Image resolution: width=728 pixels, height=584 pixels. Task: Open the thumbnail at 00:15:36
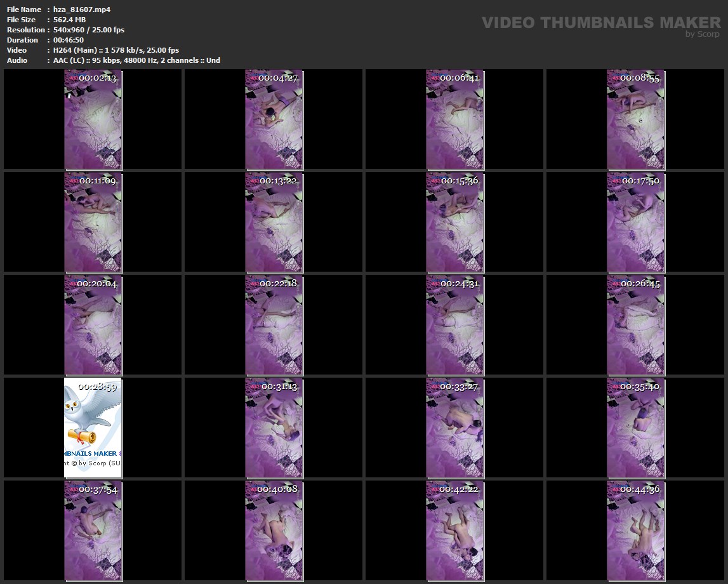455,222
